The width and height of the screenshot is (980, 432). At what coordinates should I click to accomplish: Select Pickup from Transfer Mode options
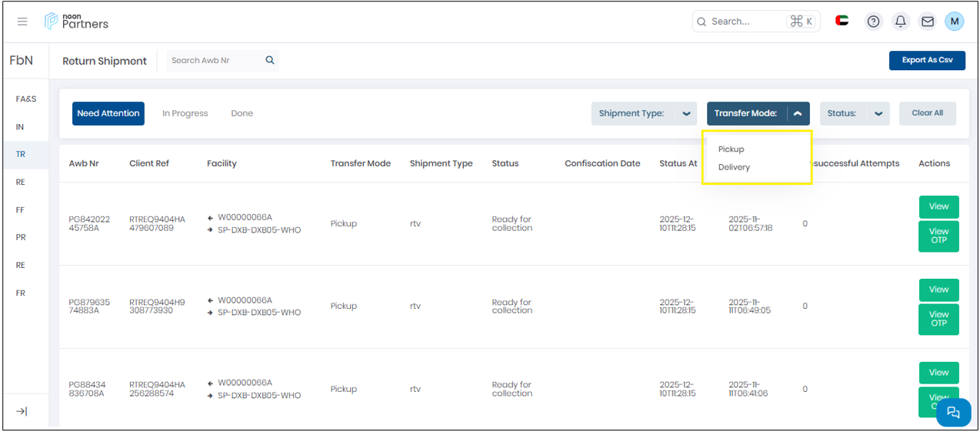point(731,149)
